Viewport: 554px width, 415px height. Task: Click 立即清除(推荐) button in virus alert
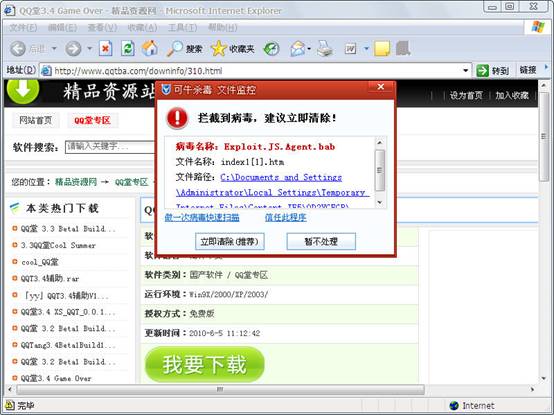[230, 242]
